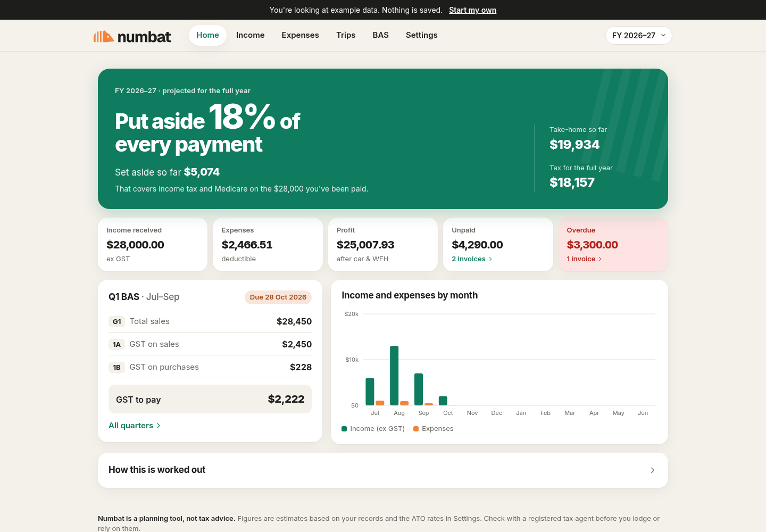Click the chevron beside 2 invoices
The height and width of the screenshot is (532, 766).
pos(490,259)
